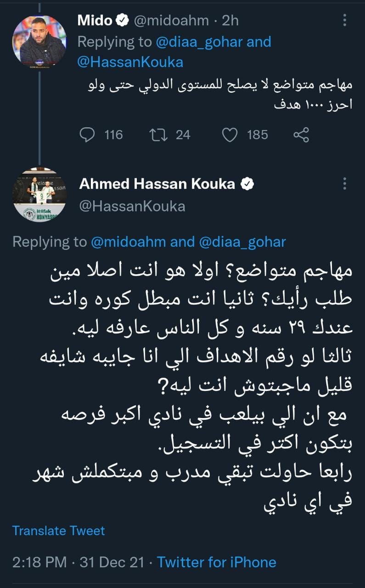Open @midoahm mention in Kouka's reply

(129, 242)
